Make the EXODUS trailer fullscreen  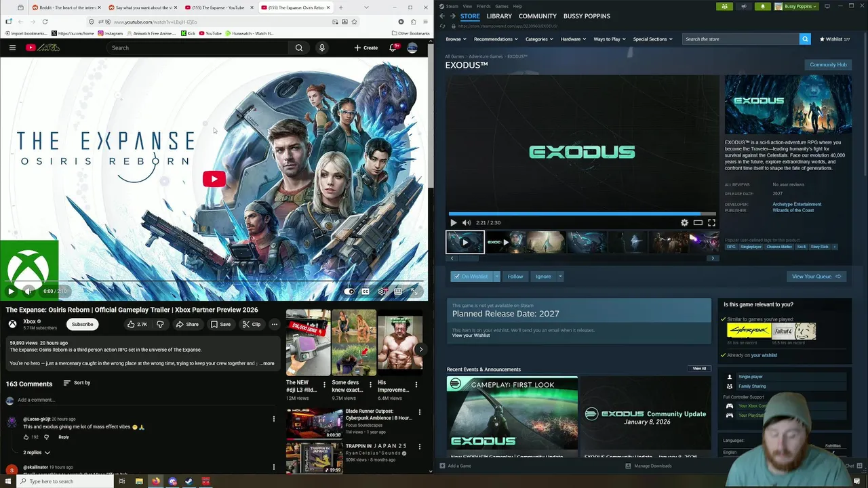[711, 222]
